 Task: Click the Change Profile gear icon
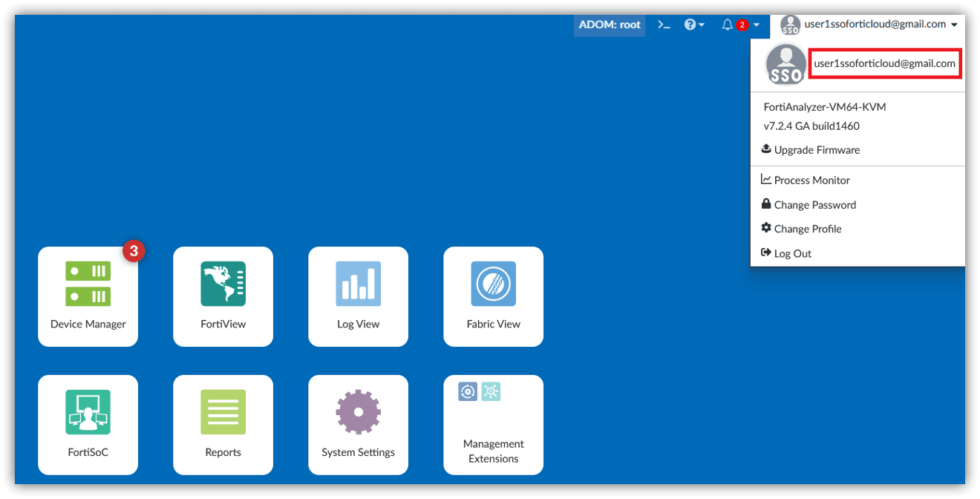[x=766, y=228]
